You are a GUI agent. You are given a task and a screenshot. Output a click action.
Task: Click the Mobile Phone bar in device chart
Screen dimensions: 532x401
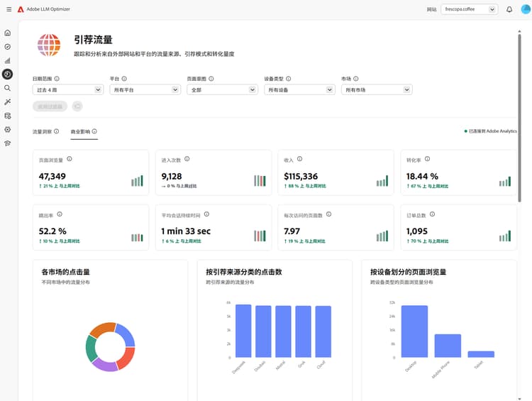point(448,346)
